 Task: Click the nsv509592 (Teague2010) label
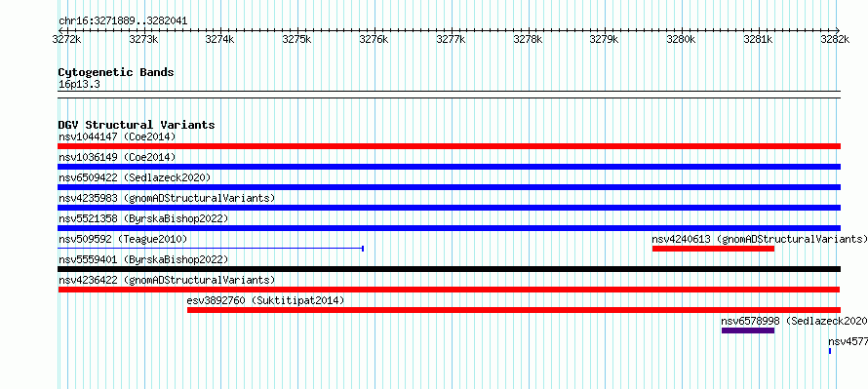tap(123, 239)
